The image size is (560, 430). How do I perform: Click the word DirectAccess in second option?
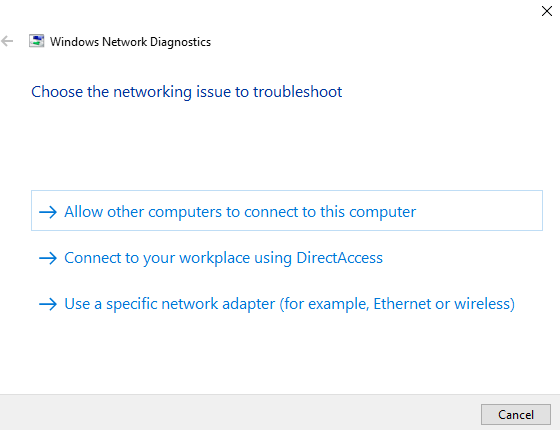pos(339,258)
